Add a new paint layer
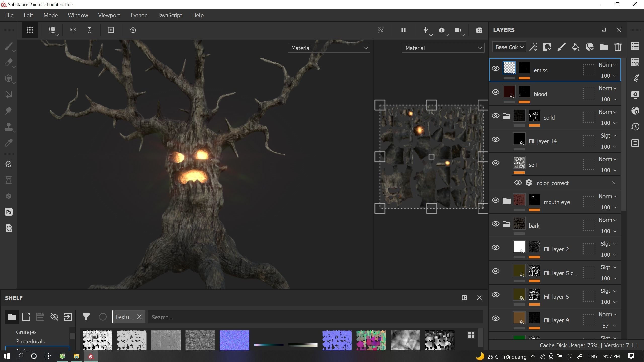This screenshot has width=644, height=362. pyautogui.click(x=561, y=47)
